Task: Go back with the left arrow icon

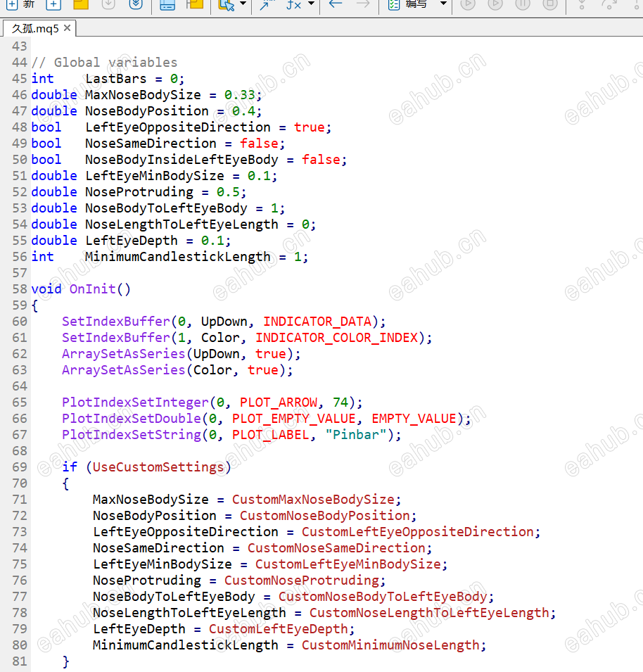Action: click(x=335, y=4)
